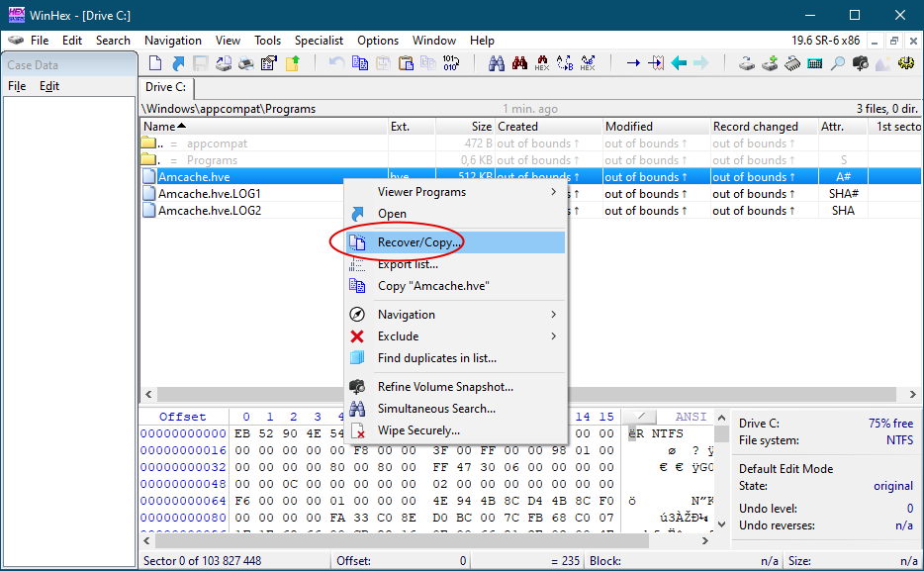The image size is (924, 571).
Task: Choose Find duplicates in list...
Action: coord(455,358)
